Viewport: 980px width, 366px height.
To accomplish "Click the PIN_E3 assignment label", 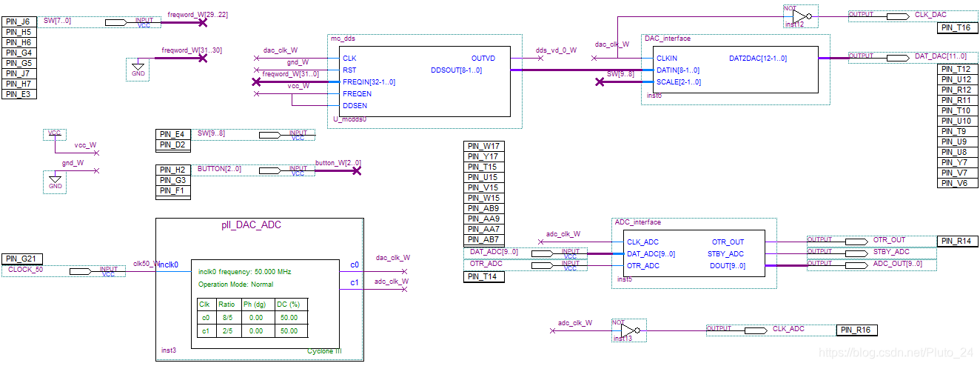I will (x=19, y=94).
